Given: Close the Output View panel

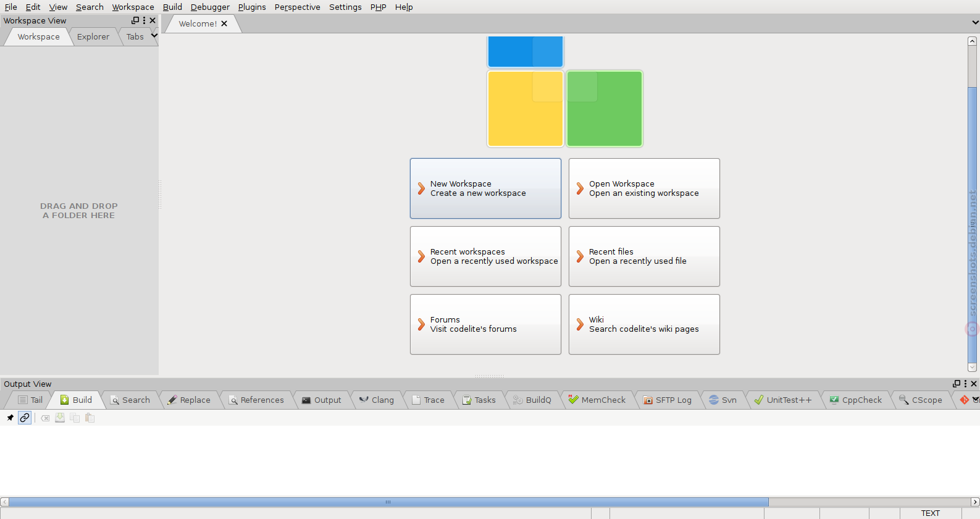Looking at the screenshot, I should (974, 384).
